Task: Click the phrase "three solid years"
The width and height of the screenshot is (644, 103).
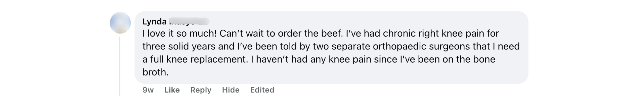Action: tap(179, 46)
